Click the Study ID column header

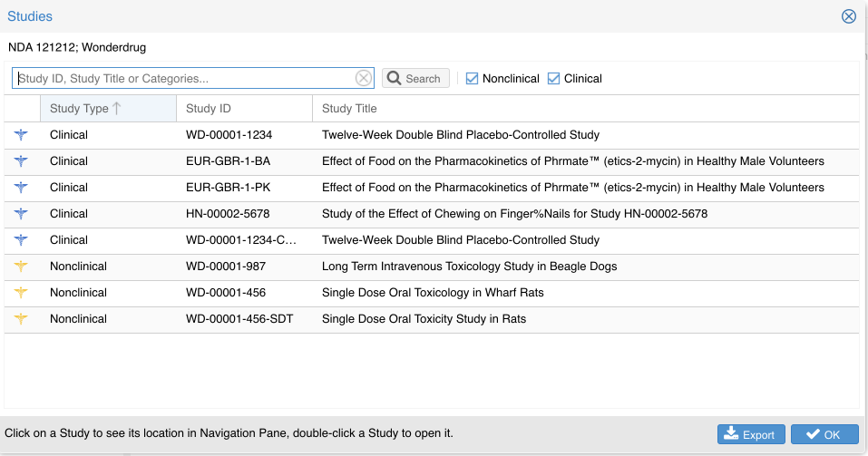[x=209, y=109]
